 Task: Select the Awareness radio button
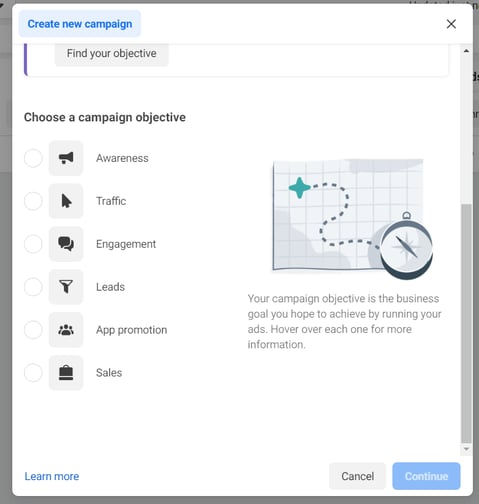(x=33, y=158)
